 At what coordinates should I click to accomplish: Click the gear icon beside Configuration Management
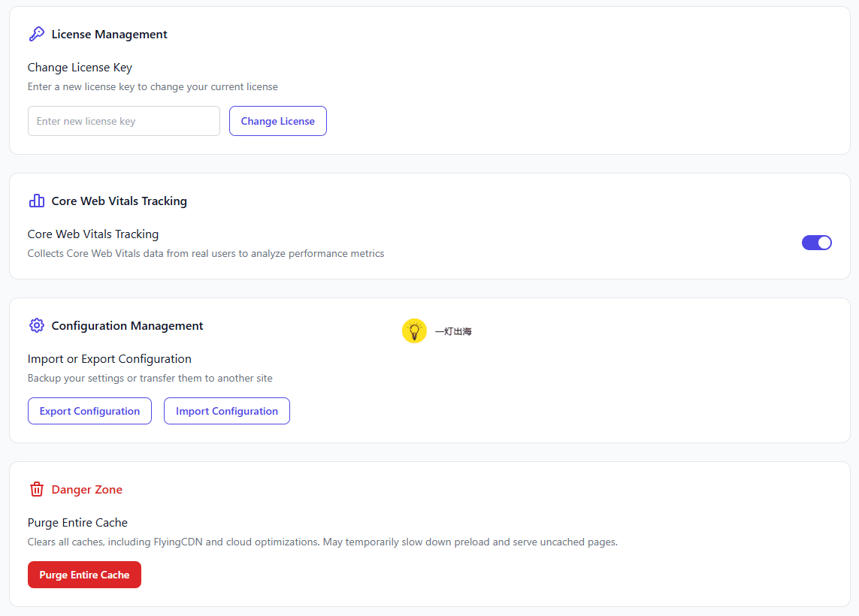[x=37, y=325]
